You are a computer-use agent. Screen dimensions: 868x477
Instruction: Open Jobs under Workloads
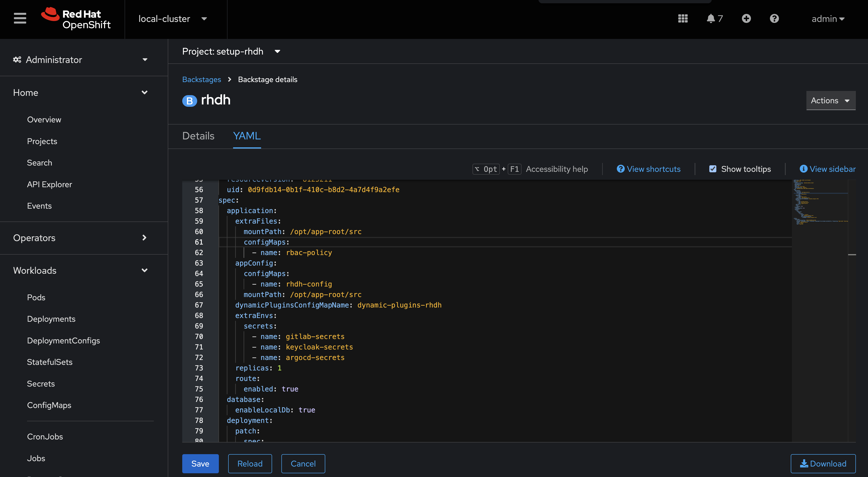tap(36, 458)
